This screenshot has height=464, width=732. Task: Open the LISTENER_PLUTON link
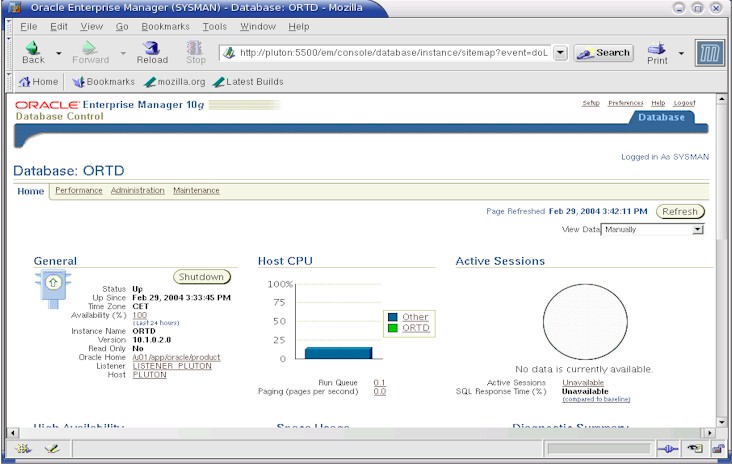172,366
